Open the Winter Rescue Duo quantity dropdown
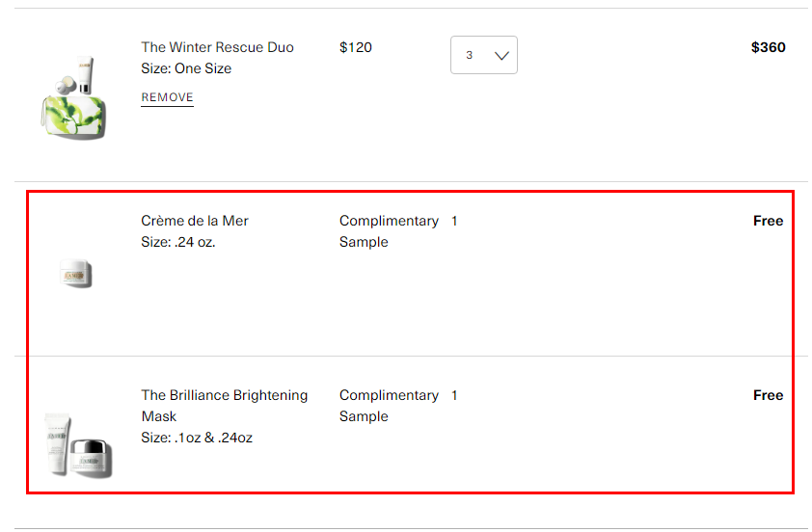The image size is (812, 532). point(484,55)
